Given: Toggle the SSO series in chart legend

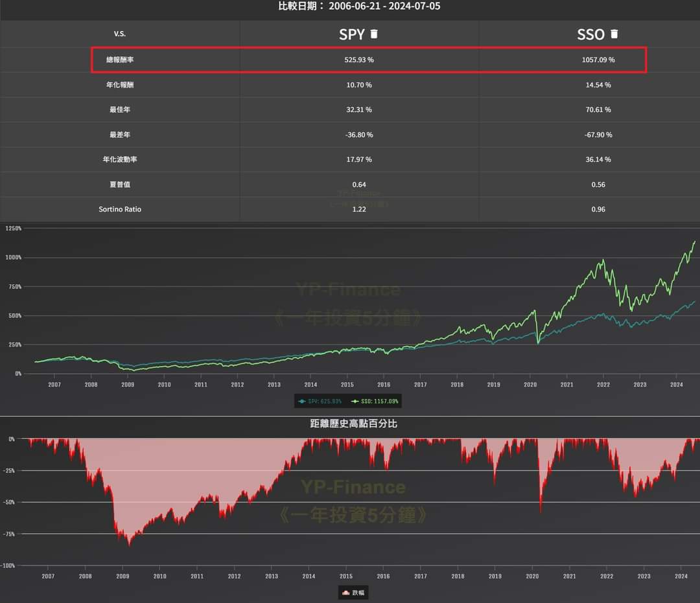Looking at the screenshot, I should tap(375, 402).
